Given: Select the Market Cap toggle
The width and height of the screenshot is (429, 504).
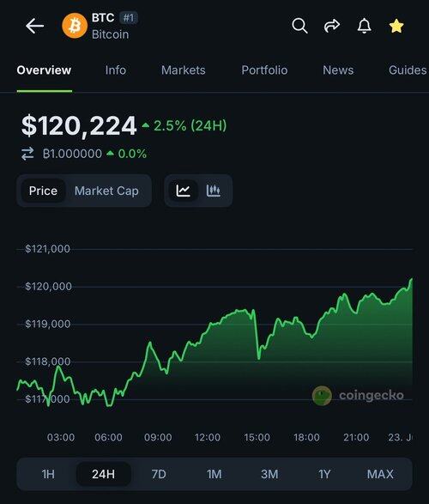Looking at the screenshot, I should pyautogui.click(x=106, y=191).
